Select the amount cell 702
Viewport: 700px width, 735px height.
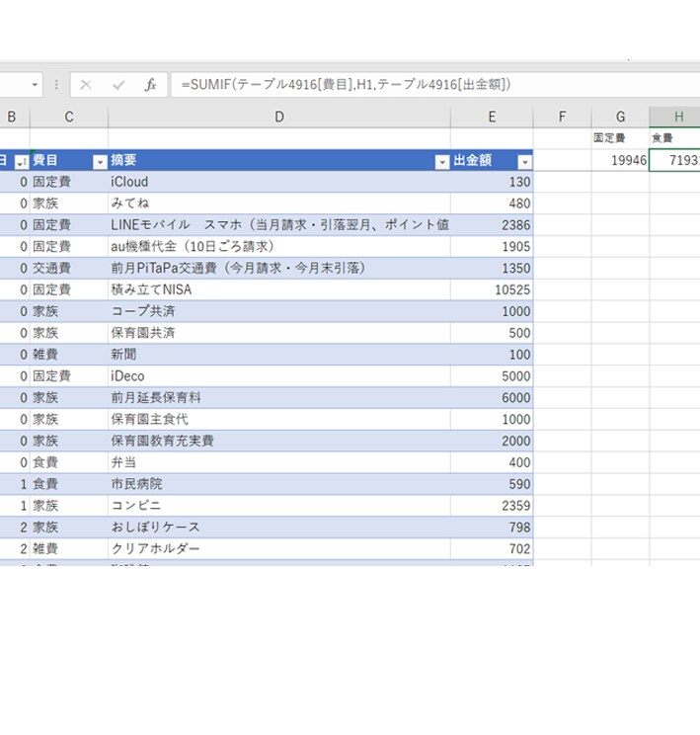click(492, 548)
